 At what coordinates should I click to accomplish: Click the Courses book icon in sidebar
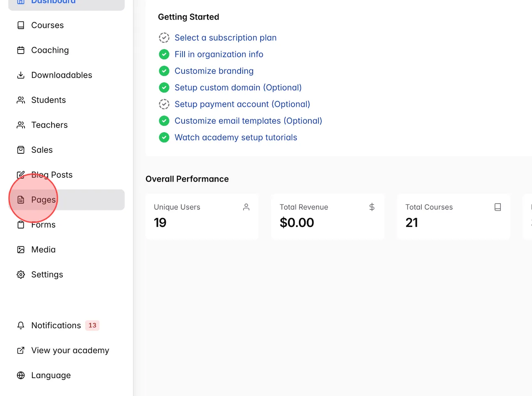click(21, 25)
